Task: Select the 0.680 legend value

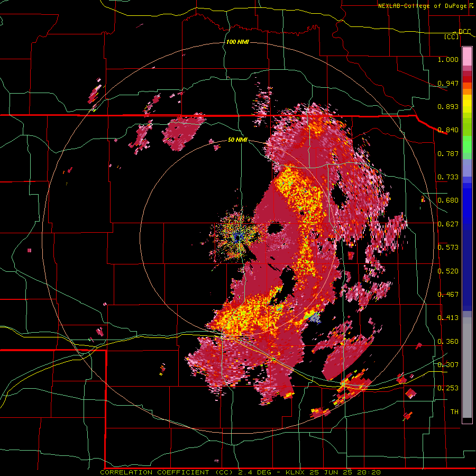Action: click(448, 200)
